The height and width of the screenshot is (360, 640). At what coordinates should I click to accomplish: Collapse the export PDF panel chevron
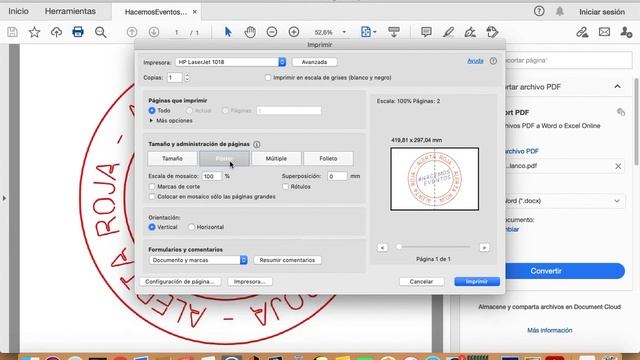pyautogui.click(x=617, y=87)
